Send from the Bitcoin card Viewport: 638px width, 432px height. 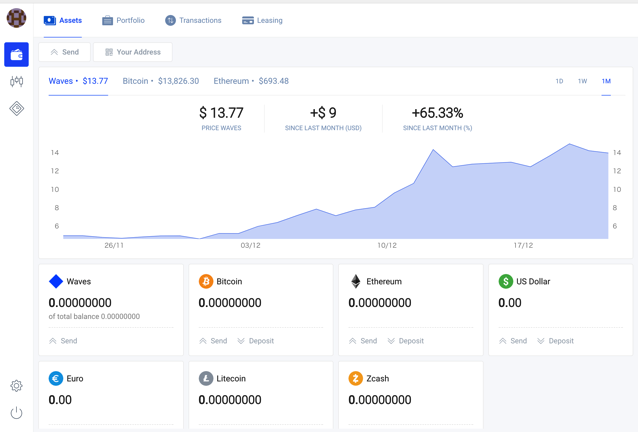point(213,341)
